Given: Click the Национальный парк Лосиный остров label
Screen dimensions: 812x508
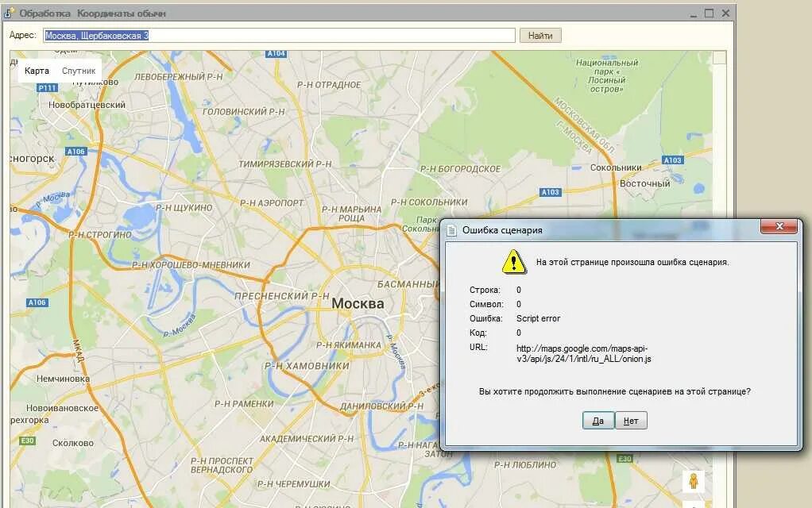Looking at the screenshot, I should pos(607,76).
